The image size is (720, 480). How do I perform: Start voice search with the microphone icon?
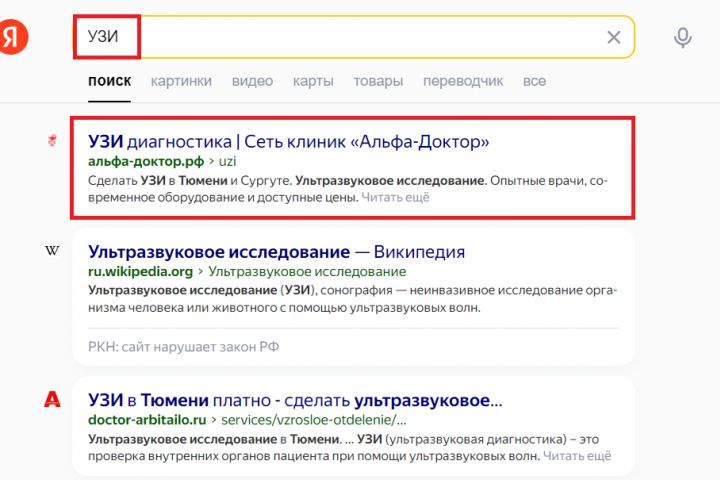(683, 38)
